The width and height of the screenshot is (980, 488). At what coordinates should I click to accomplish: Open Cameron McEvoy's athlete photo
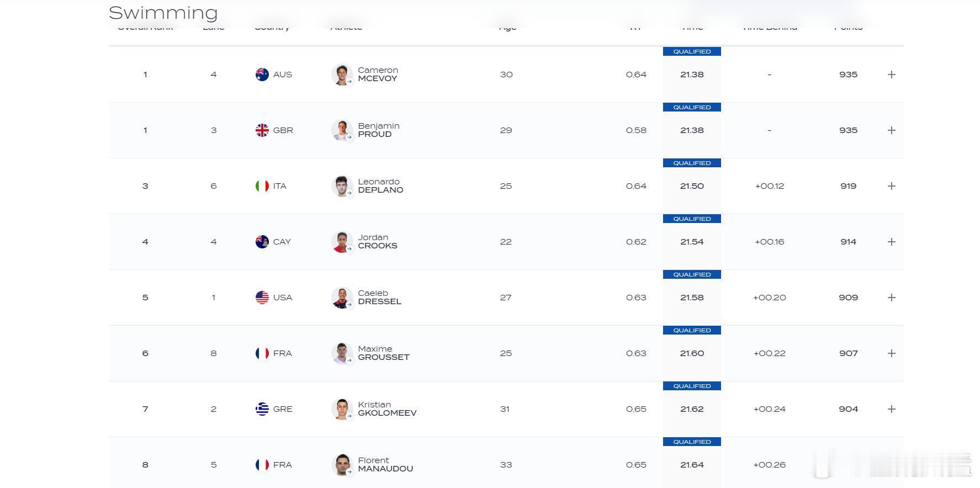(342, 75)
